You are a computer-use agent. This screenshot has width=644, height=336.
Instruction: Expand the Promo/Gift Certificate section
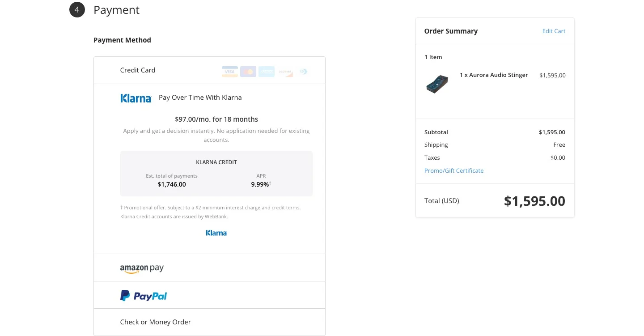click(x=454, y=170)
